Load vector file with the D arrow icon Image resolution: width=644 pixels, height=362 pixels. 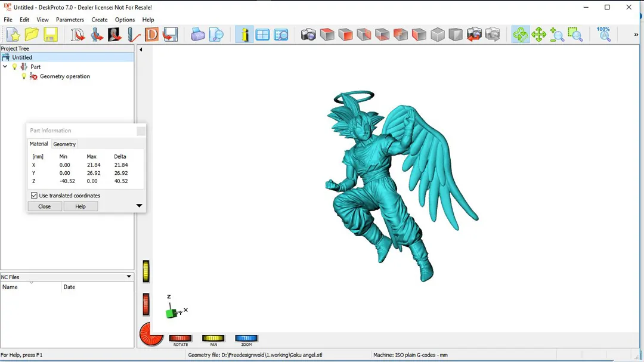77,35
